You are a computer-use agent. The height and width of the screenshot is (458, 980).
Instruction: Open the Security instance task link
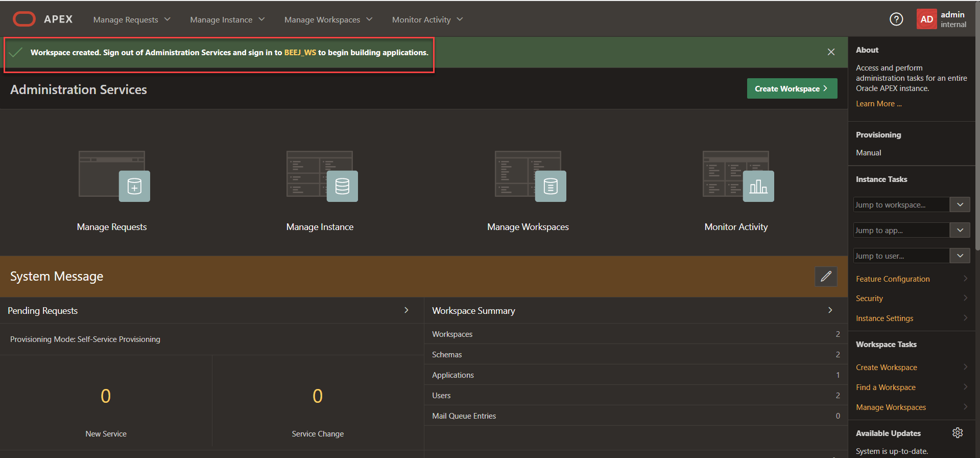tap(869, 299)
